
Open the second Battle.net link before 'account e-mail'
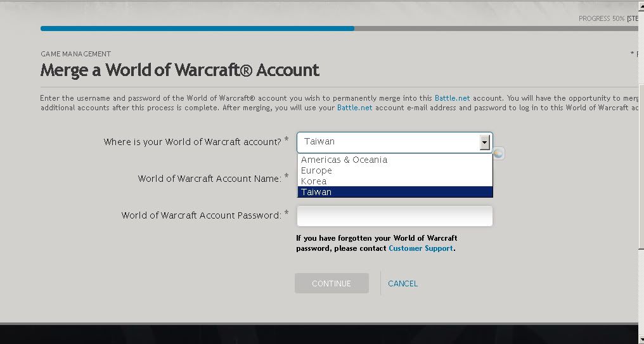(354, 108)
